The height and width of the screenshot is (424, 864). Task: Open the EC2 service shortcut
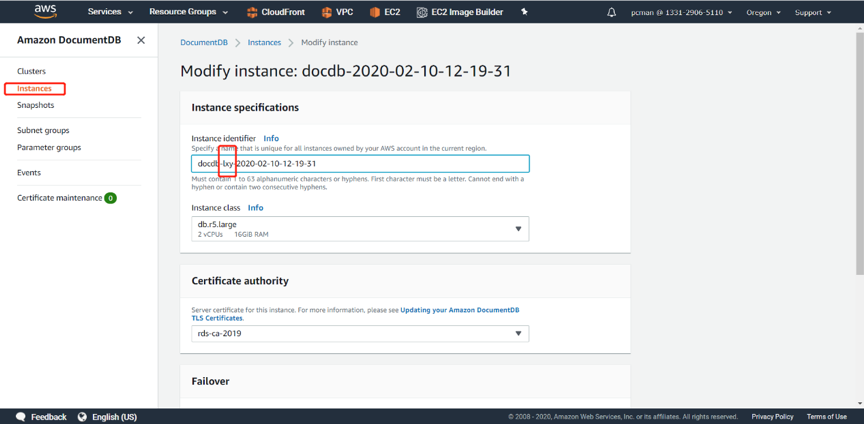click(x=385, y=12)
